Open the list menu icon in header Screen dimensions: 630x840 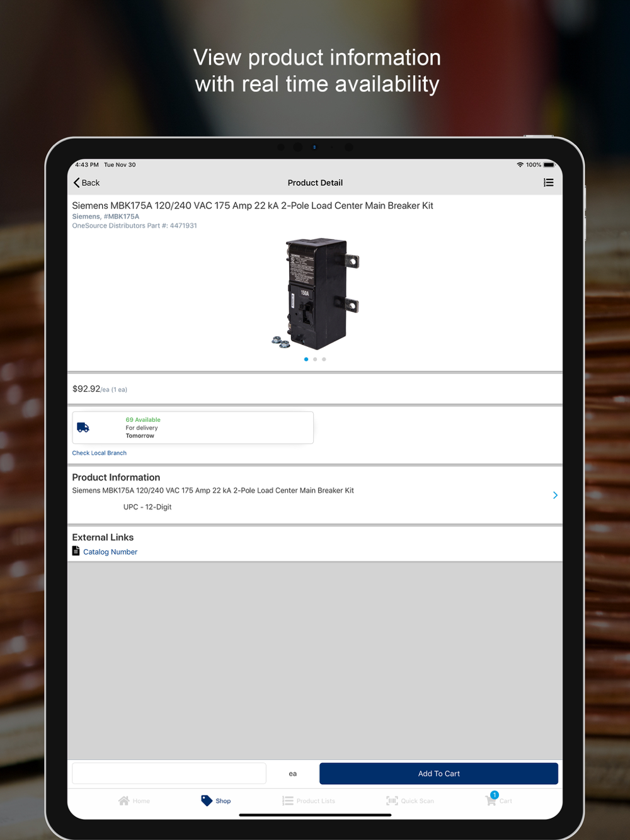549,183
